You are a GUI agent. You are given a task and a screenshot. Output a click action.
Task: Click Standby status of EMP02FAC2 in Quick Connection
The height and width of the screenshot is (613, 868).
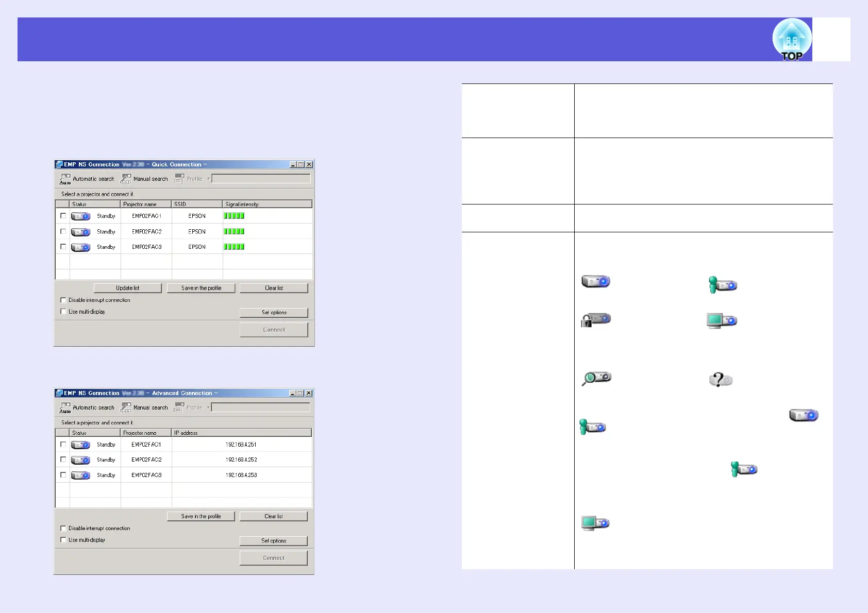[x=106, y=232]
